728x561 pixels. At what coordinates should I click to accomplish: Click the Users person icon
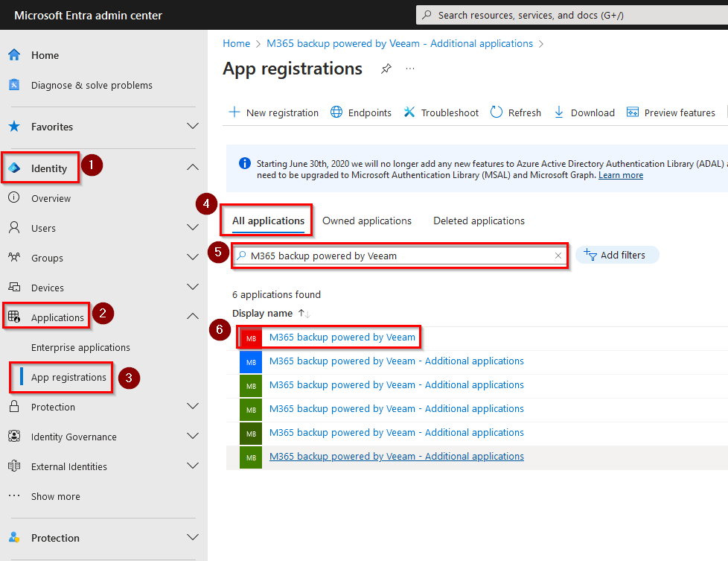click(14, 228)
